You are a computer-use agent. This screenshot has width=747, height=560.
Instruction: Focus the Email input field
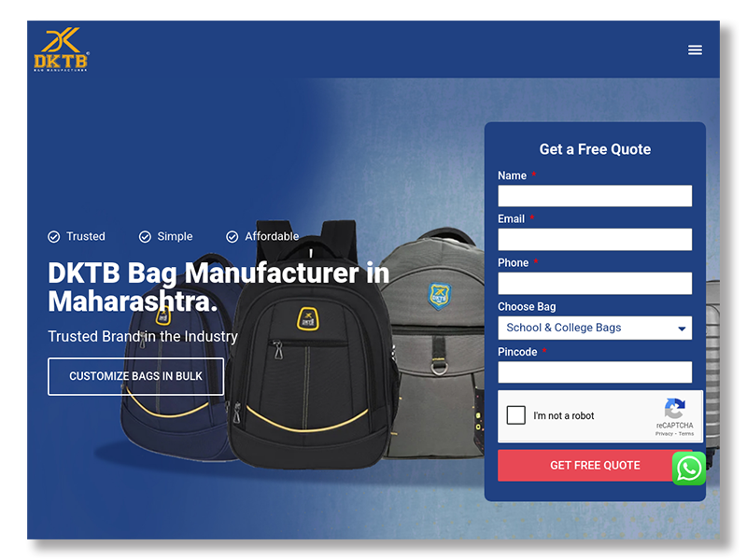[x=595, y=239]
